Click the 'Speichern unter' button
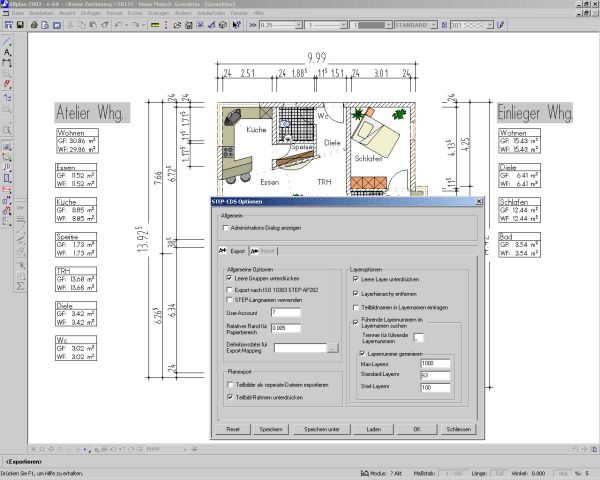This screenshot has width=600, height=480. [x=322, y=429]
